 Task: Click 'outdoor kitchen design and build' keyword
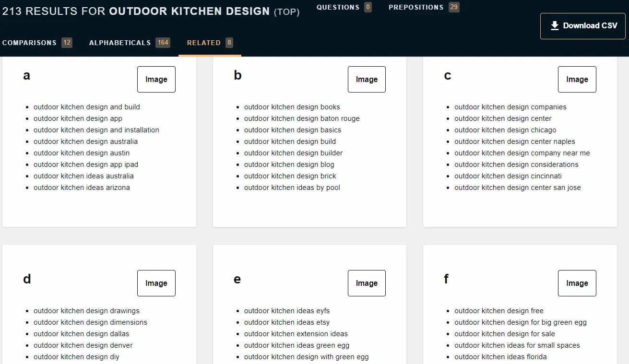(87, 107)
